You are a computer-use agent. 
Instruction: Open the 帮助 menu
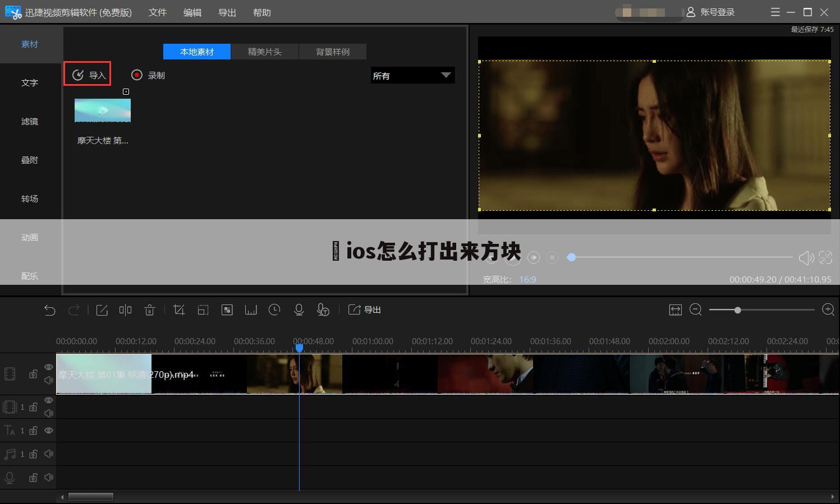(262, 12)
